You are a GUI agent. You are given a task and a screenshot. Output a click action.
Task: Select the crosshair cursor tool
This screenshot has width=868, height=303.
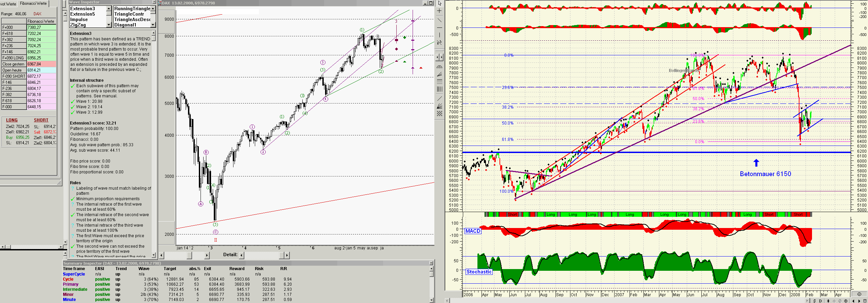pyautogui.click(x=439, y=11)
